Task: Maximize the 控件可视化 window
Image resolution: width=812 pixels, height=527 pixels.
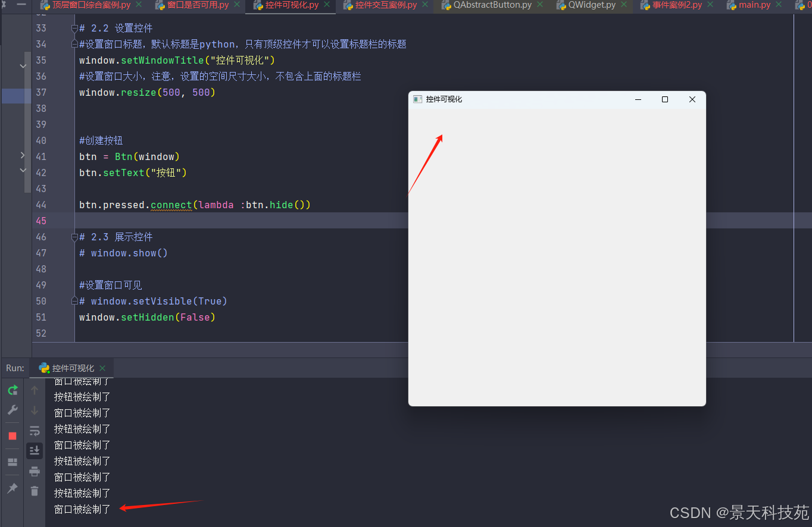Action: click(665, 99)
